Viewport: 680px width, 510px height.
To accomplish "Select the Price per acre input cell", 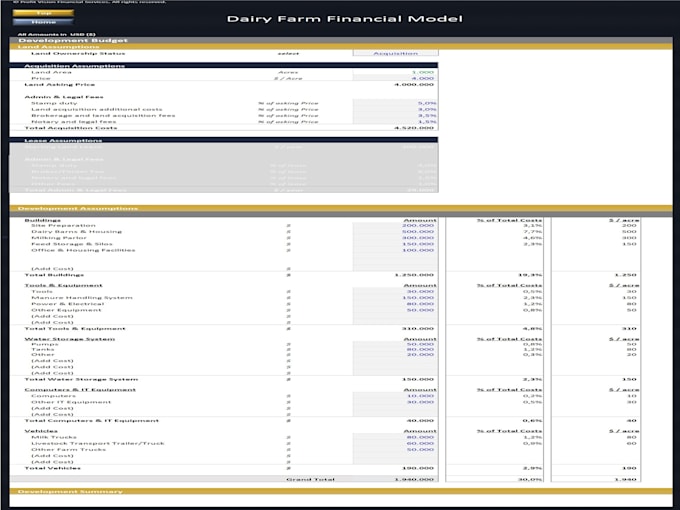I will pos(396,78).
